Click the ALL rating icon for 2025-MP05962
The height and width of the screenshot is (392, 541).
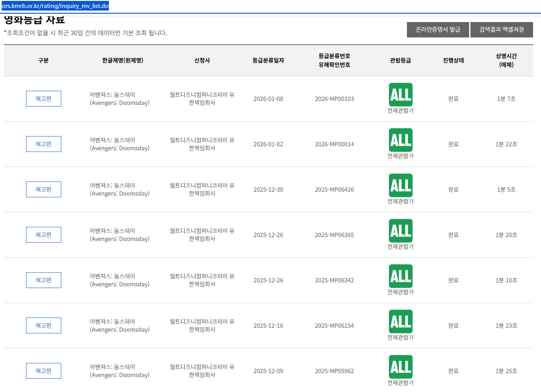400,366
